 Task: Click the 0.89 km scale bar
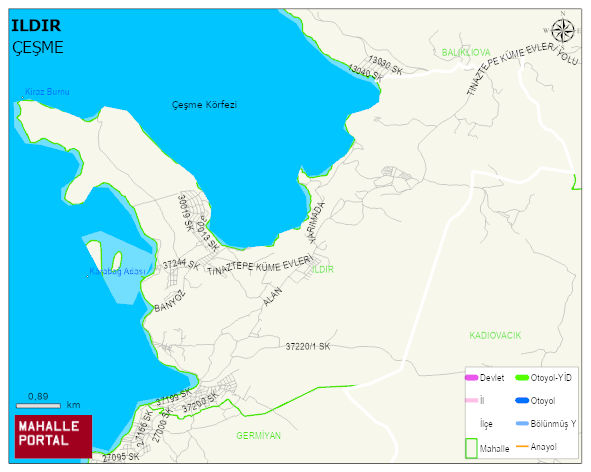[x=38, y=406]
